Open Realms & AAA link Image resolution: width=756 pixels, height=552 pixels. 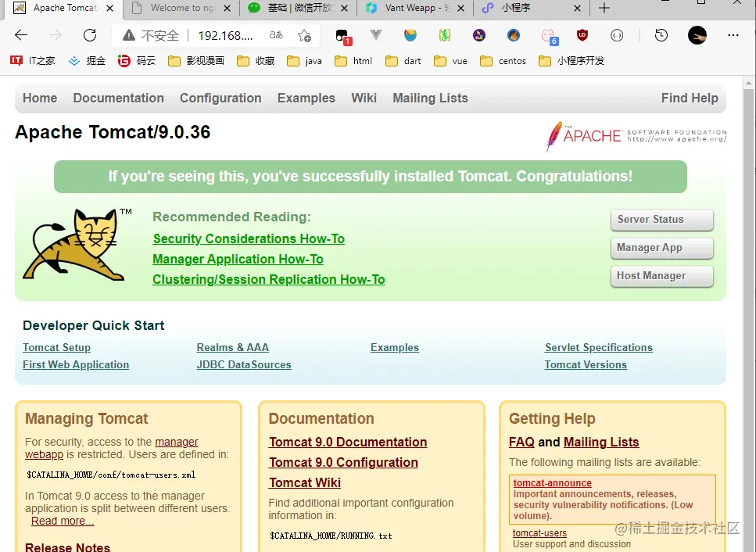[x=233, y=347]
